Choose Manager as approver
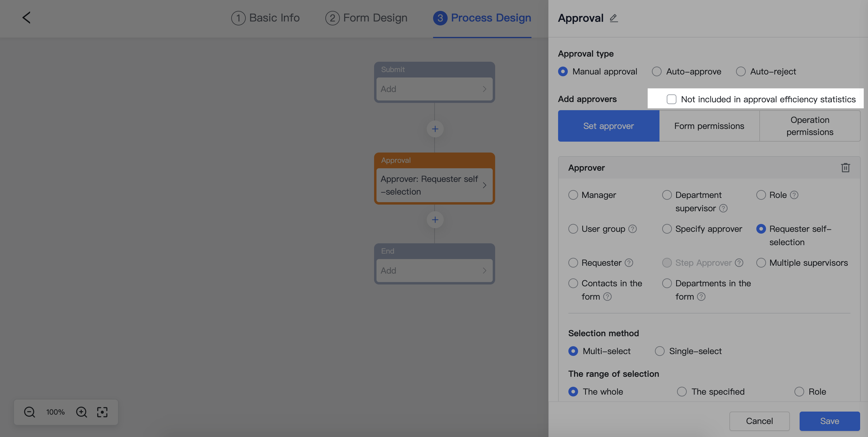 click(x=573, y=195)
